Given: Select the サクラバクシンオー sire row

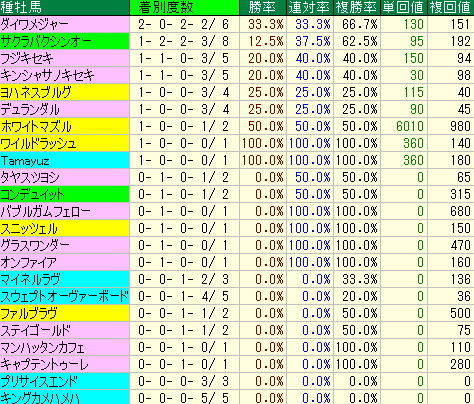Looking at the screenshot, I should click(237, 41).
